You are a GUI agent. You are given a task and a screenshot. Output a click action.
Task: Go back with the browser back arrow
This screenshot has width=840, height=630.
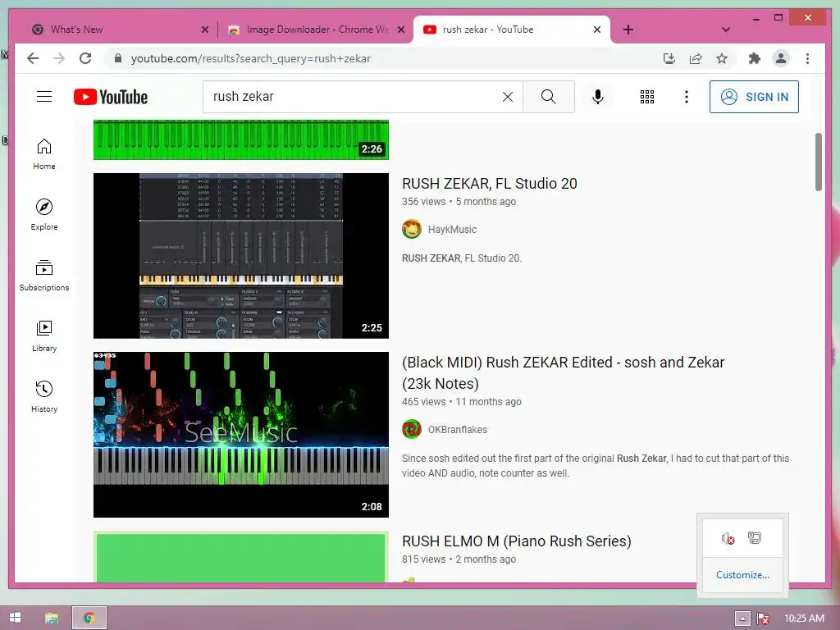33,58
